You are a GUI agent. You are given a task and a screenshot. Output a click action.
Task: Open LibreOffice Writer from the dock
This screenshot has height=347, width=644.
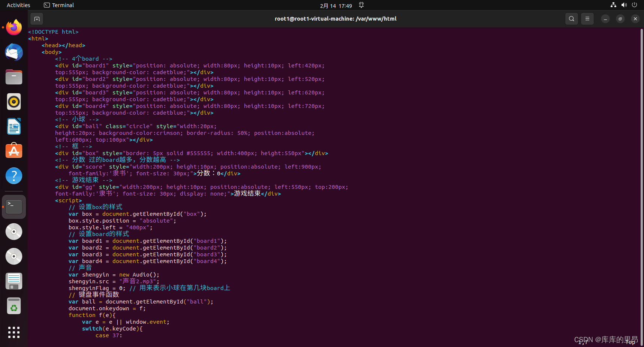pyautogui.click(x=14, y=126)
